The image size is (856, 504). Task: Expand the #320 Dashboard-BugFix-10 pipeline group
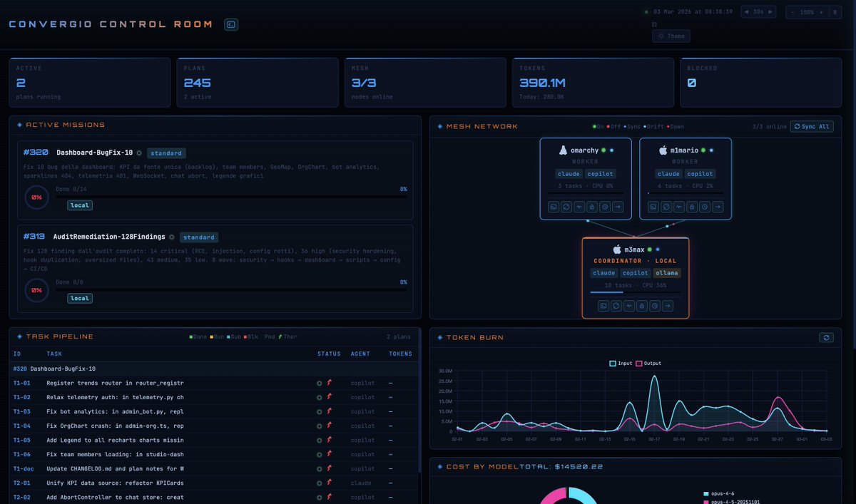point(214,369)
